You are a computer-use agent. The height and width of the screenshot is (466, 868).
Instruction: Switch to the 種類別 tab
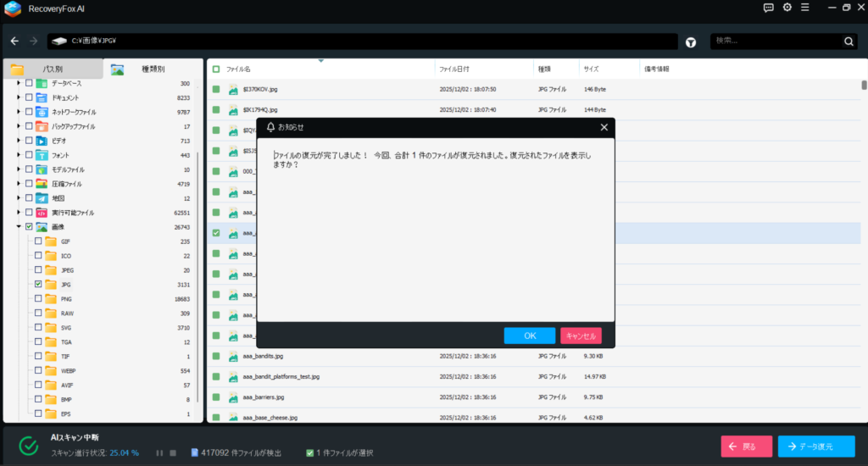pyautogui.click(x=153, y=69)
